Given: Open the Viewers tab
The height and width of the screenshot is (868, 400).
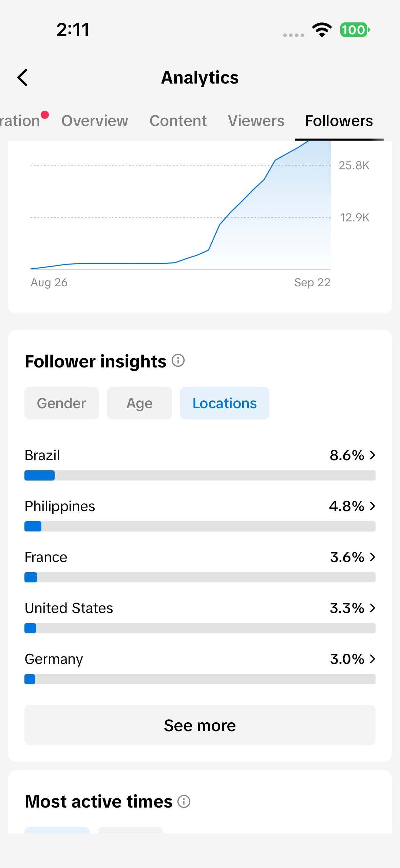Looking at the screenshot, I should point(256,121).
